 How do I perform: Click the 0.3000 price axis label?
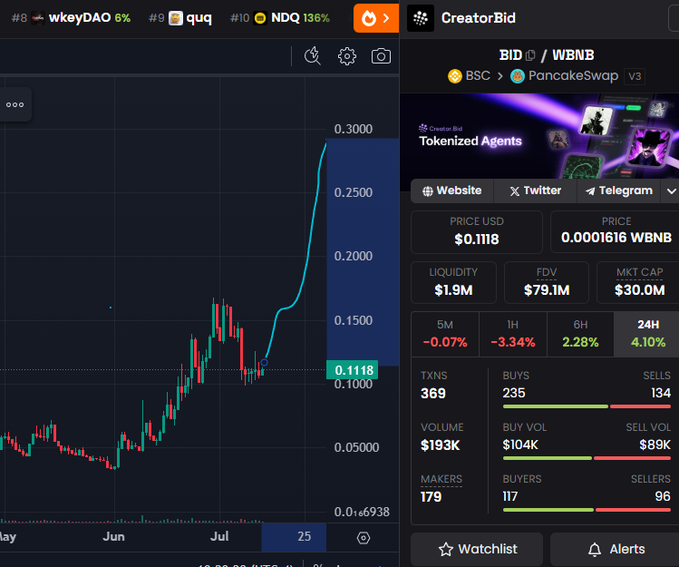click(x=353, y=129)
